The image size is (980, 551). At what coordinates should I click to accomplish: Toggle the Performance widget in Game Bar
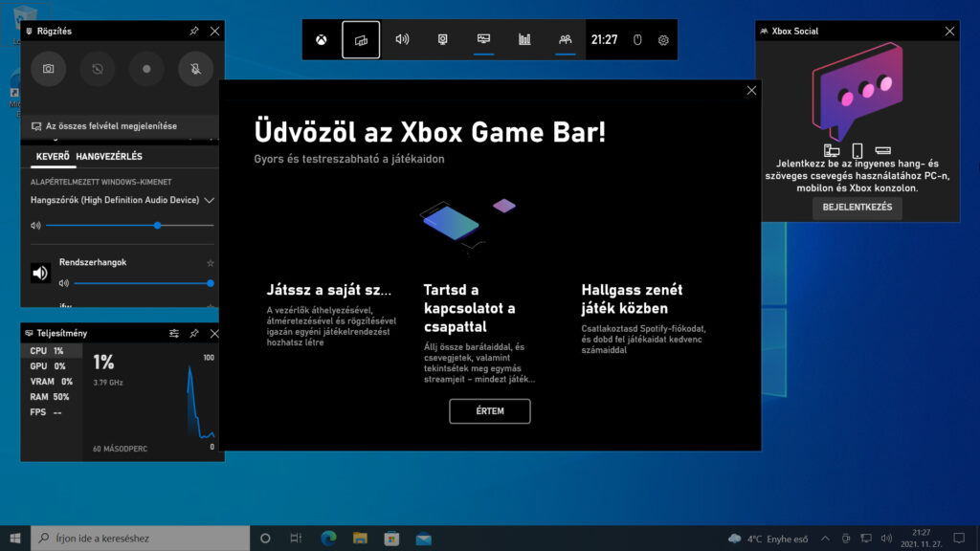(483, 40)
